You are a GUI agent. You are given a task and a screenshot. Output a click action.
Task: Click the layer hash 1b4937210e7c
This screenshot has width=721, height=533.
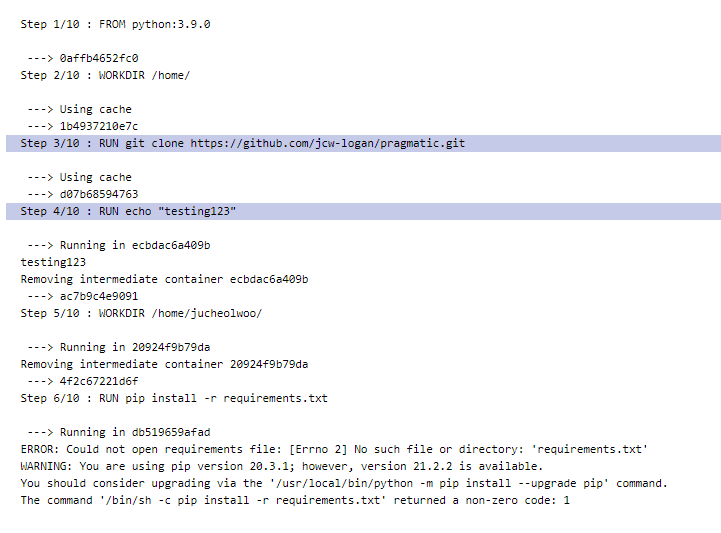point(99,126)
